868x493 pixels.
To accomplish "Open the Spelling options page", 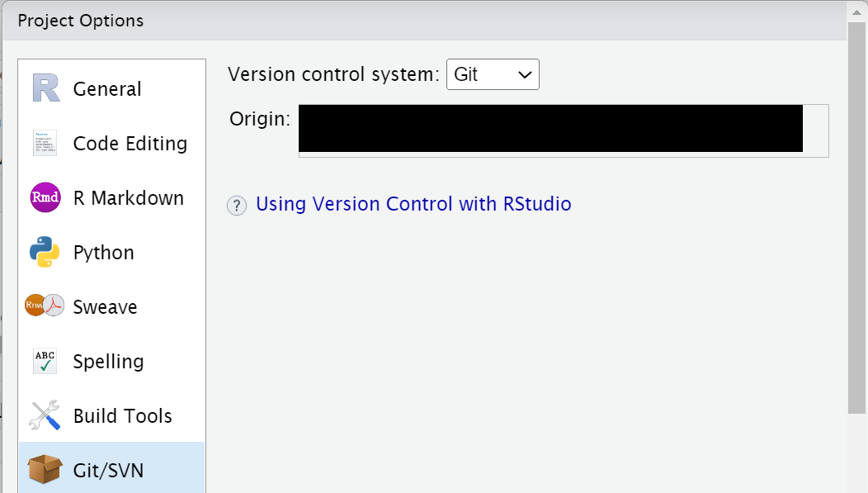I will (109, 362).
